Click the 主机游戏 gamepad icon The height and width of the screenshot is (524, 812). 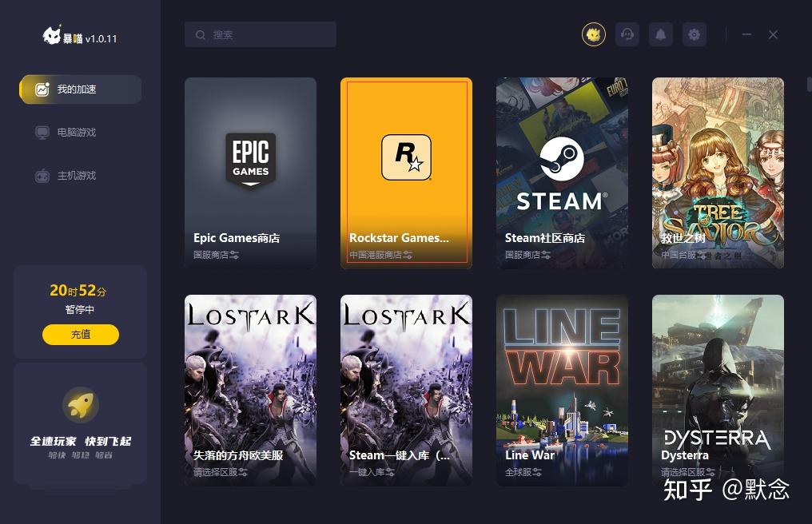click(42, 176)
